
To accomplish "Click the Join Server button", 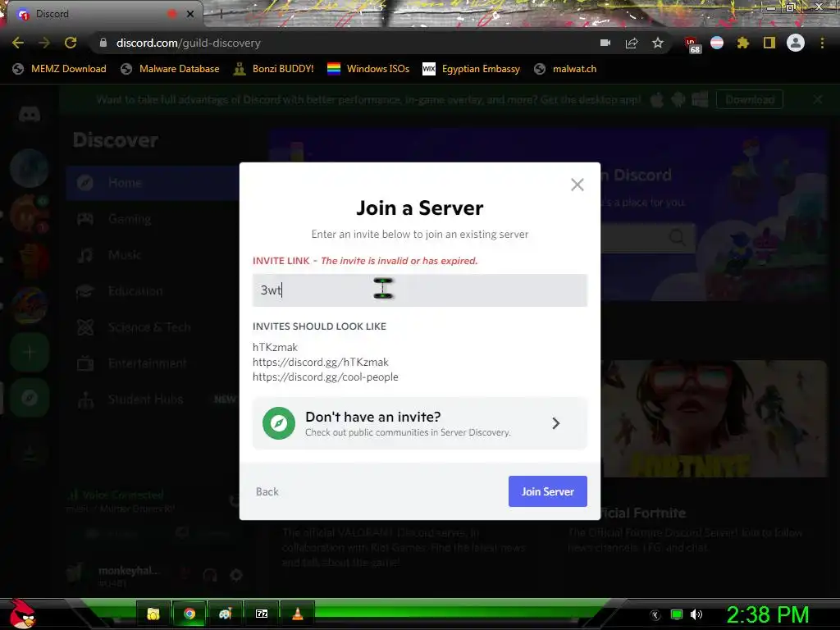I will click(x=547, y=491).
